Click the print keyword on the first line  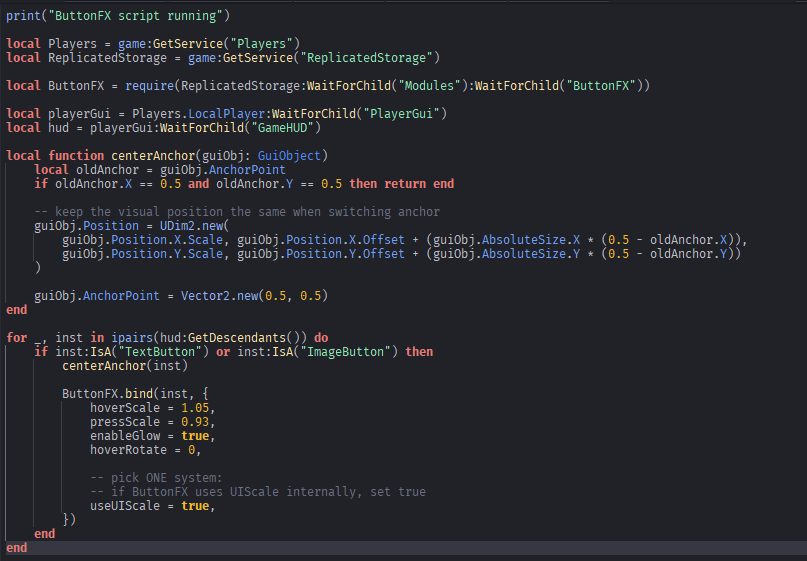click(23, 15)
